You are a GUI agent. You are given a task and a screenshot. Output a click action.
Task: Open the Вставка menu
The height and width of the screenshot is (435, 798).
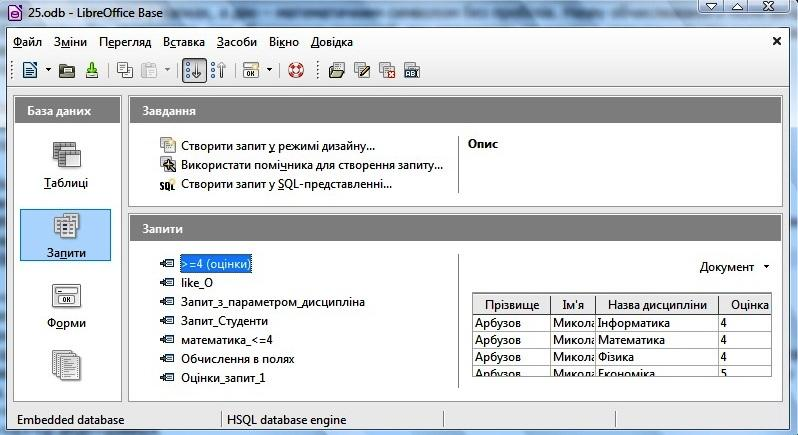click(x=184, y=42)
